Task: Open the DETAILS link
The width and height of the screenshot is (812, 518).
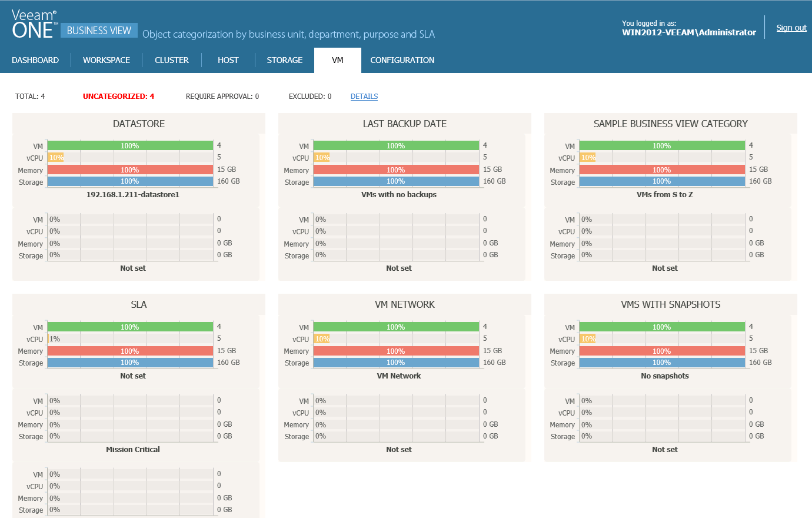Action: pyautogui.click(x=364, y=97)
